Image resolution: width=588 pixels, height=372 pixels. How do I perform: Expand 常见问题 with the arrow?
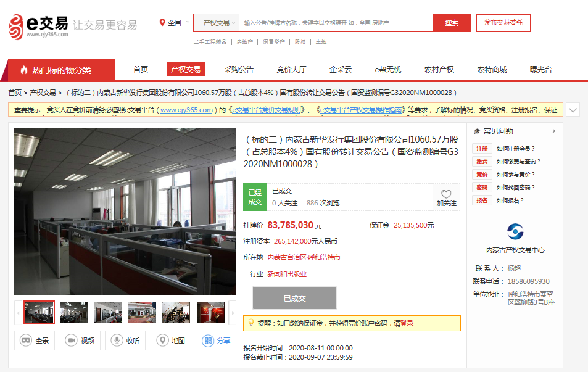554,131
